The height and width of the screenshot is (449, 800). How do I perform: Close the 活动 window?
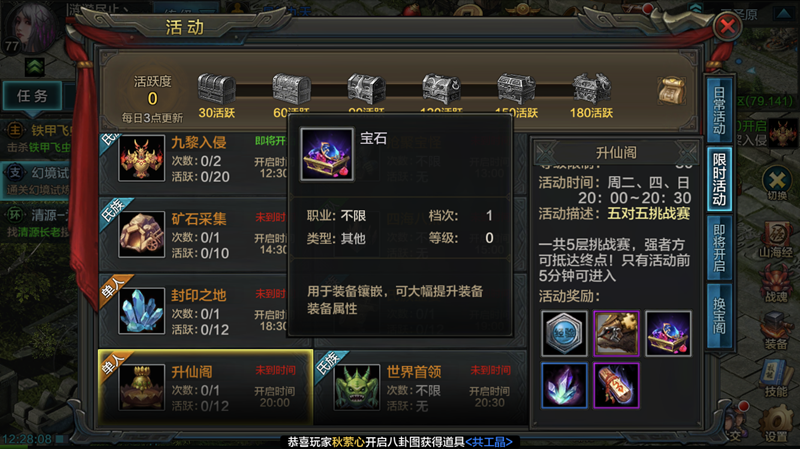727,26
